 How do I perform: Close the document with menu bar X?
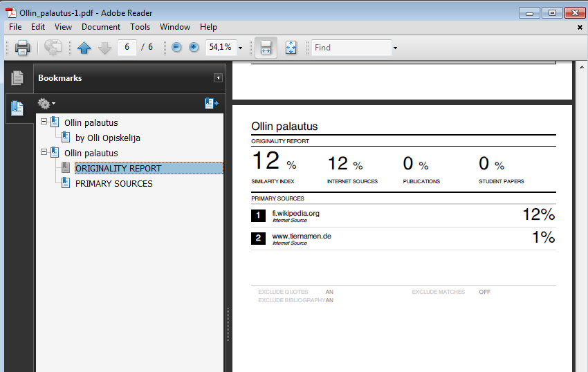[x=580, y=28]
